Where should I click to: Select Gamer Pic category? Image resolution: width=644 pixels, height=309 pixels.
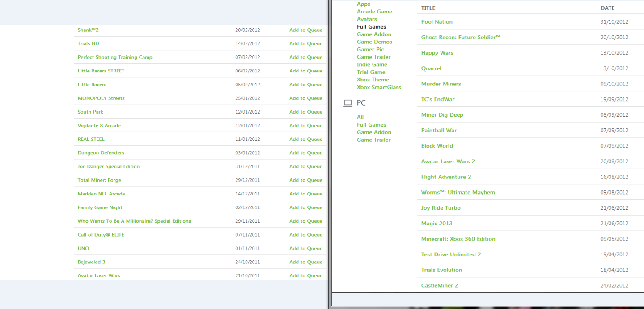point(370,50)
